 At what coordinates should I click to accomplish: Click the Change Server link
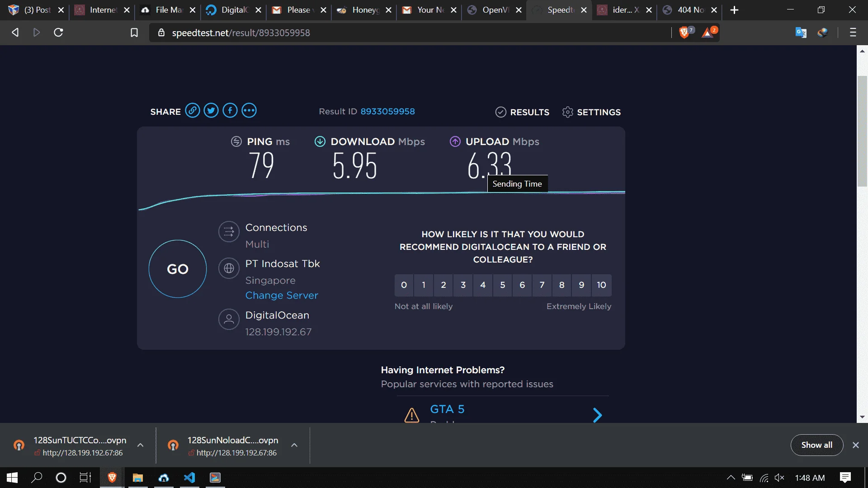click(282, 296)
